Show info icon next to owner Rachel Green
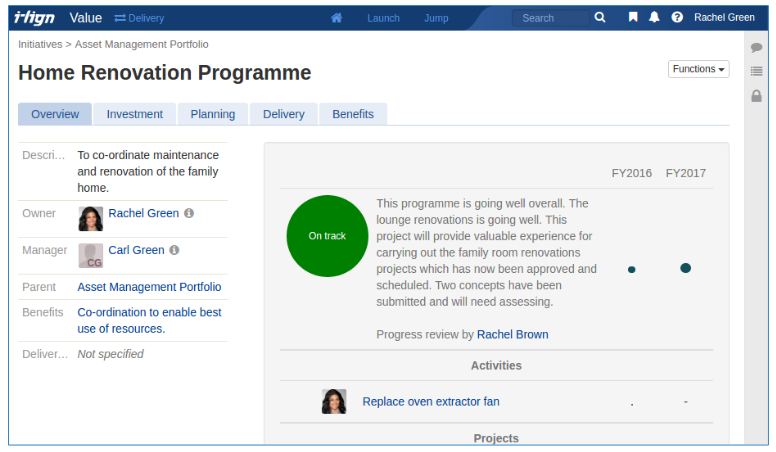776x452 pixels. 189,213
